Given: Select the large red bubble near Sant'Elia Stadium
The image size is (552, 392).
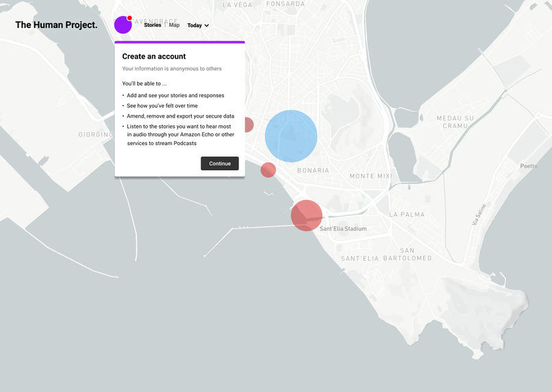Looking at the screenshot, I should click(x=307, y=215).
